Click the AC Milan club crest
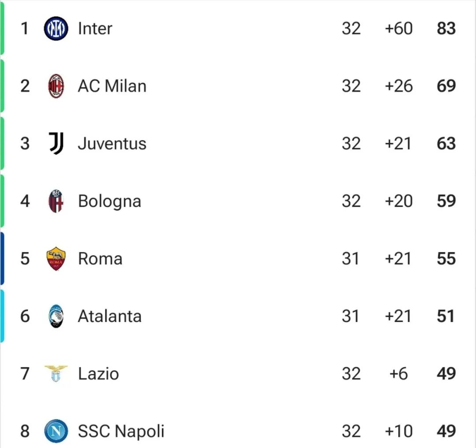 point(56,86)
